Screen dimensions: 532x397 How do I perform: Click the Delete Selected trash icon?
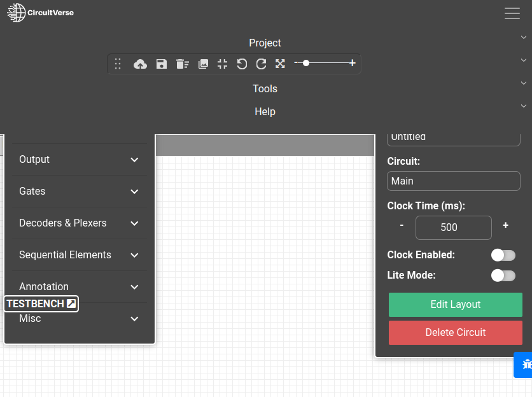coord(183,64)
